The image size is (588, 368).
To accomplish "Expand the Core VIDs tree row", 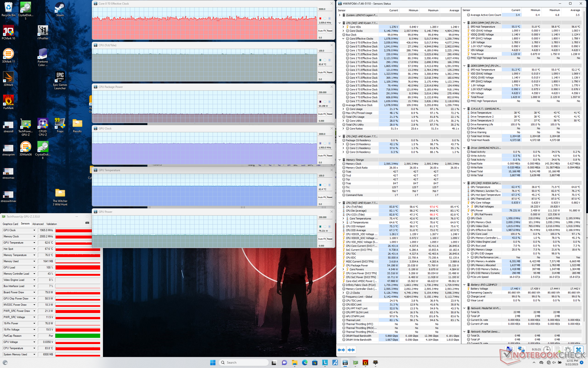I will pyautogui.click(x=343, y=27).
